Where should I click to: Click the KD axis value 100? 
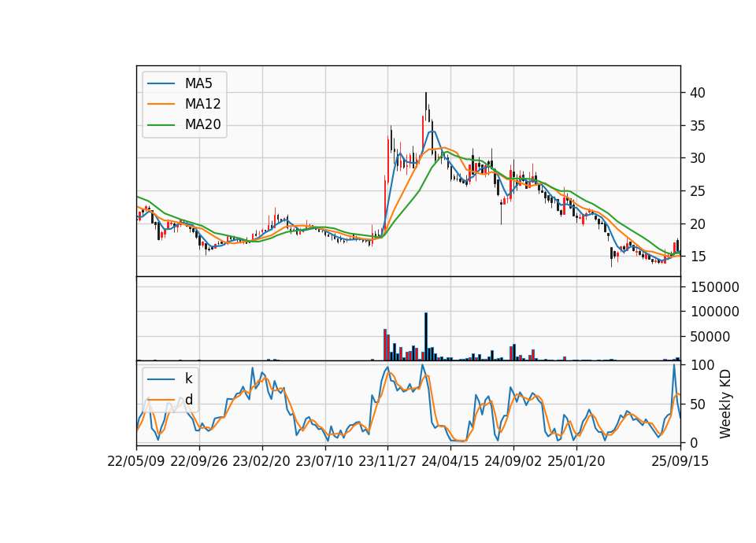[x=702, y=365]
